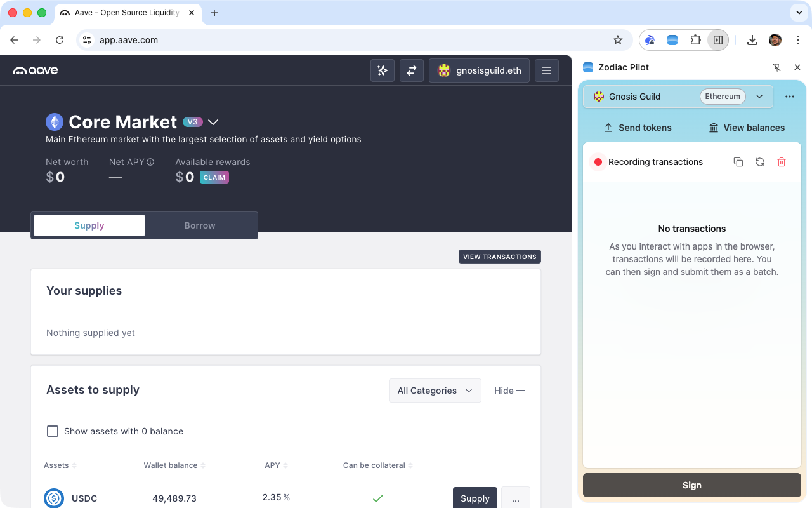Screen dimensions: 812x508
Task: Enable Show assets with 0 balance
Action: [53, 431]
